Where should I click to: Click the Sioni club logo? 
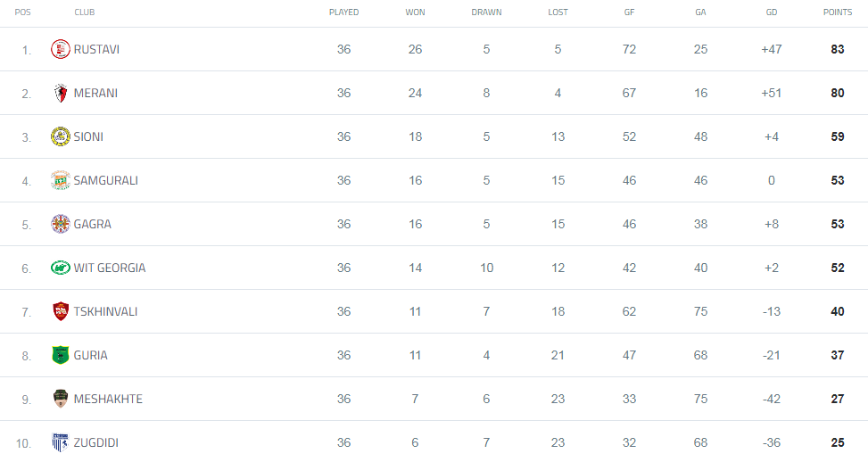coord(60,136)
